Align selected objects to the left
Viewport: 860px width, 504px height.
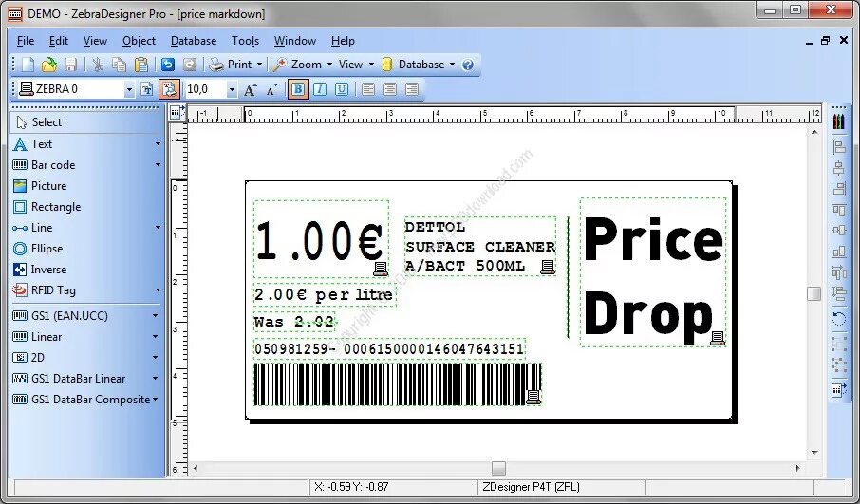pyautogui.click(x=838, y=146)
